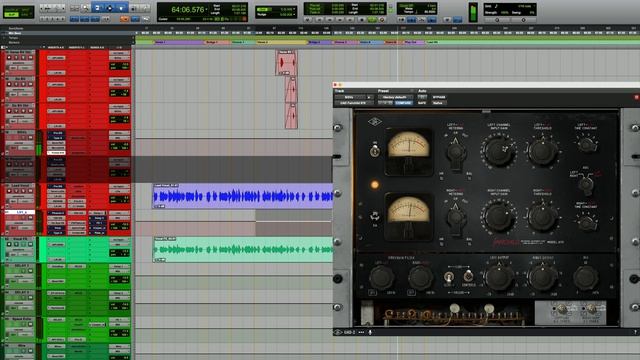Flip the Fairchild Controls switch
The height and width of the screenshot is (360, 640).
tap(469, 276)
